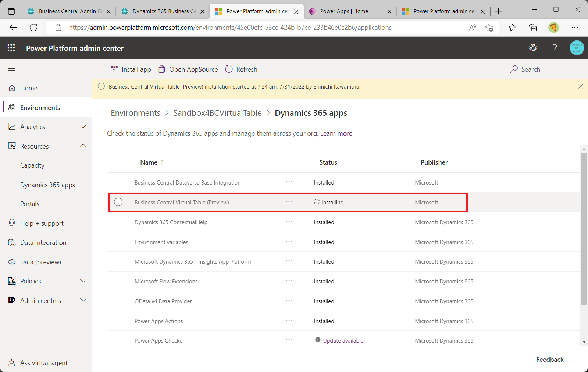Collapse the Resources navigation section
This screenshot has width=588, height=372.
tap(83, 146)
